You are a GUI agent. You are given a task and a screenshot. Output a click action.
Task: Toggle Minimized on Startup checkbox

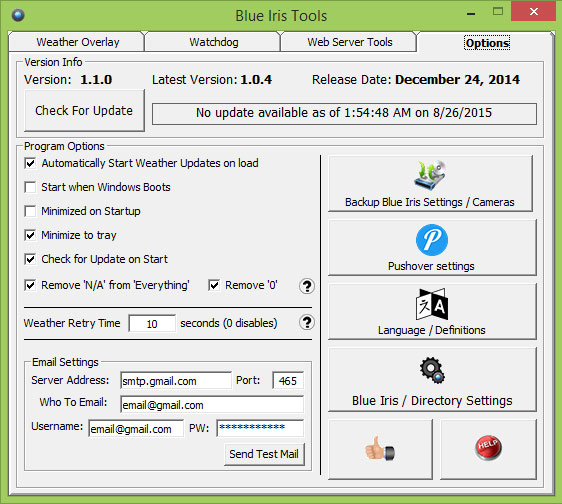(30, 211)
